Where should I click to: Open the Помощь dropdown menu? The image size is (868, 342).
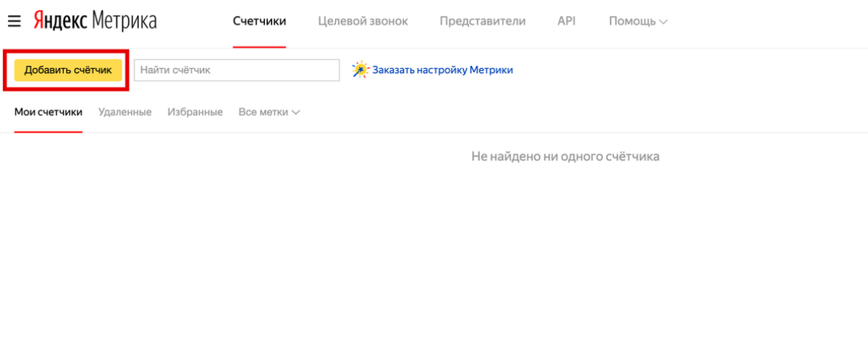[639, 22]
